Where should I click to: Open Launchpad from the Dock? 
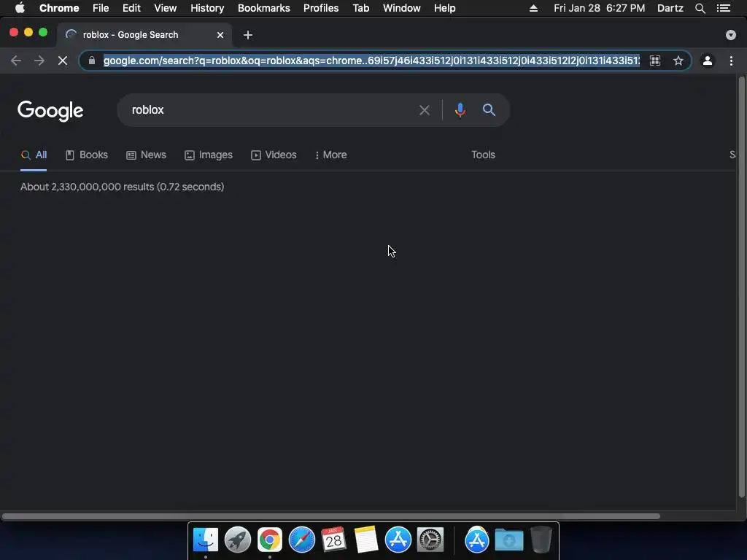pyautogui.click(x=238, y=540)
